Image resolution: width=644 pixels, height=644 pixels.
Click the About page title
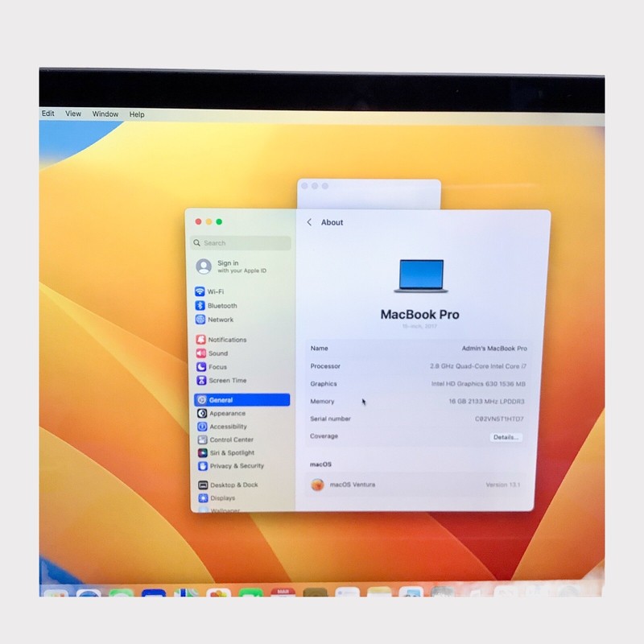pos(332,222)
